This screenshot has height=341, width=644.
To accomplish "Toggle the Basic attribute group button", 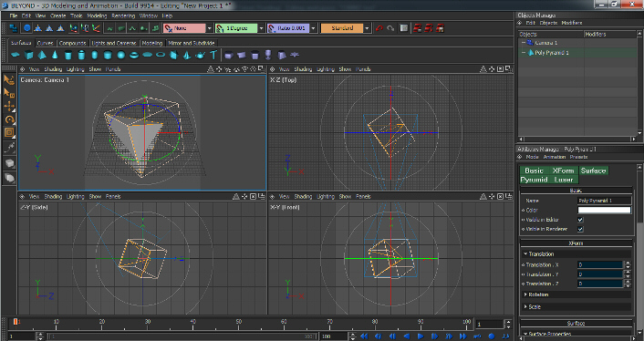I will [x=534, y=170].
